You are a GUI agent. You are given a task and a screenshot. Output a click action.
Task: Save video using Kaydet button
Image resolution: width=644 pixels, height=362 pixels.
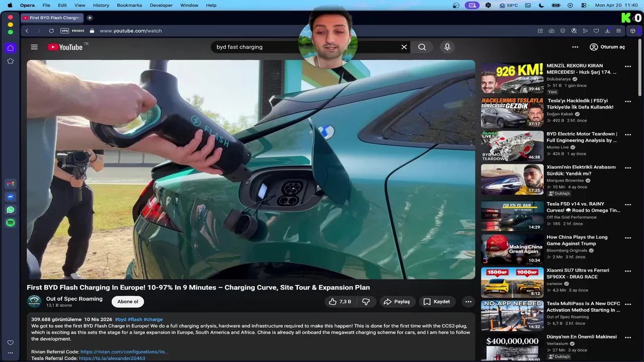(x=437, y=302)
